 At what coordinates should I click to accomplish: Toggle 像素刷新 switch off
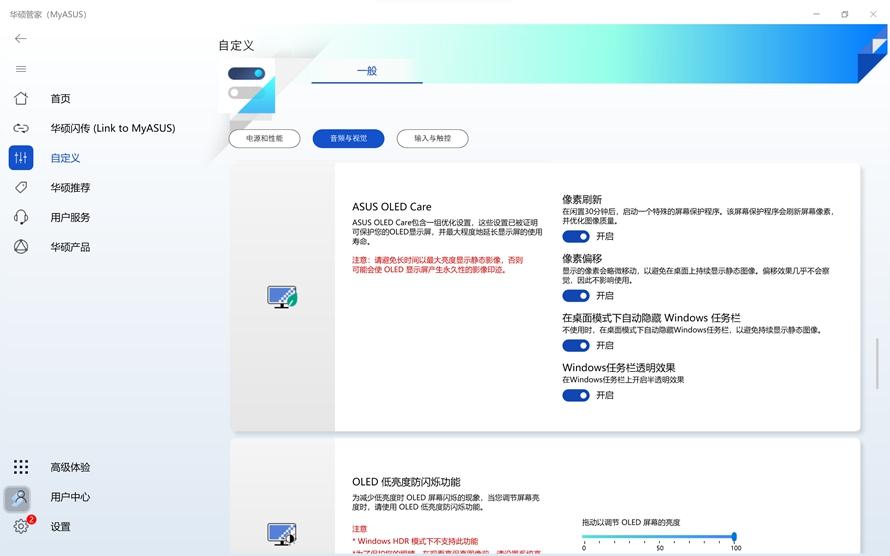click(576, 237)
